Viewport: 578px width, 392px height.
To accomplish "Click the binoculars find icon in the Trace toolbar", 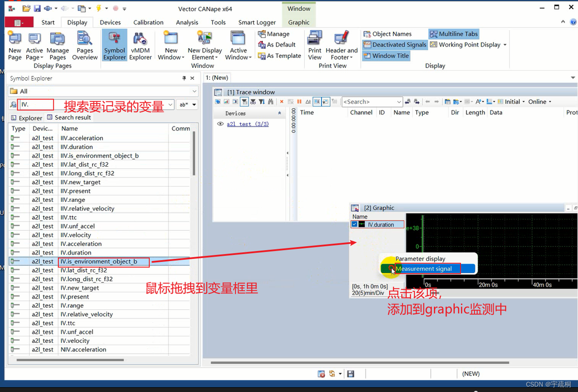I will click(x=270, y=102).
